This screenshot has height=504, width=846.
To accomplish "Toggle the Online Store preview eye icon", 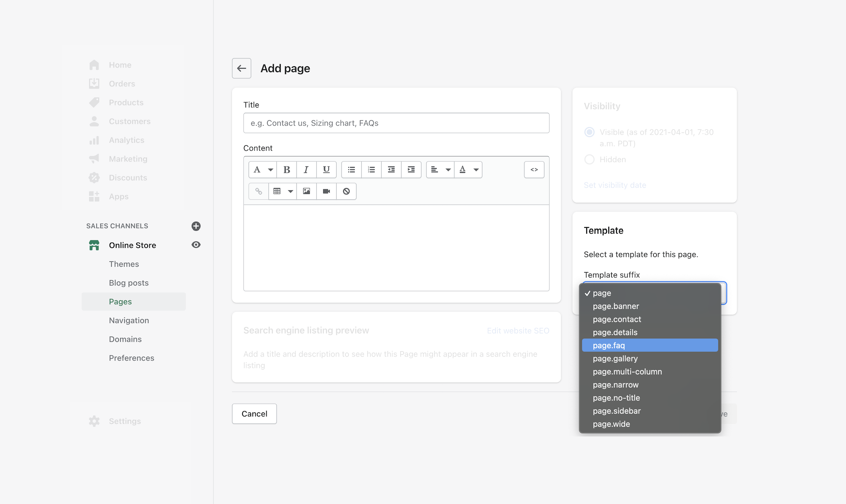I will (x=196, y=245).
